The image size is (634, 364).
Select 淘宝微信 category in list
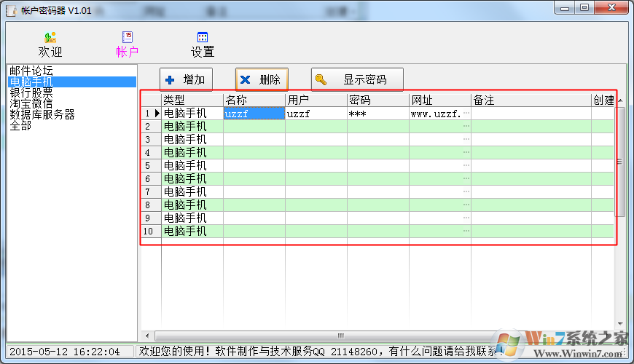tap(72, 103)
